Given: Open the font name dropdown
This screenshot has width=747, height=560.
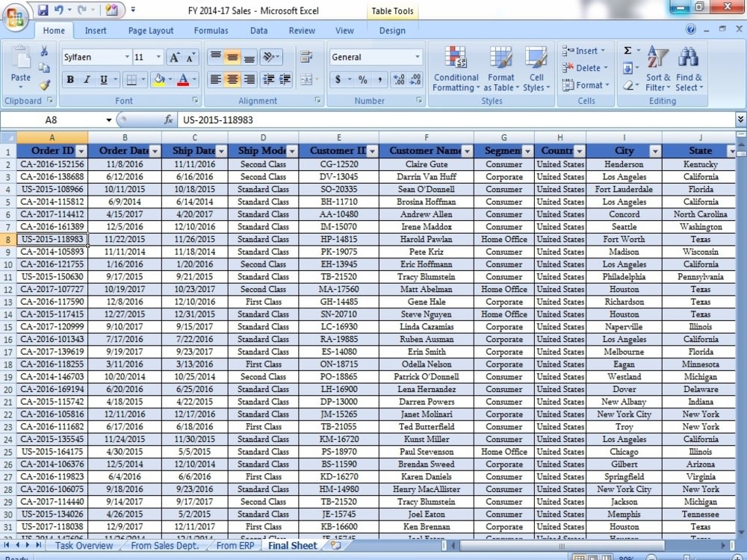Looking at the screenshot, I should tap(127, 57).
